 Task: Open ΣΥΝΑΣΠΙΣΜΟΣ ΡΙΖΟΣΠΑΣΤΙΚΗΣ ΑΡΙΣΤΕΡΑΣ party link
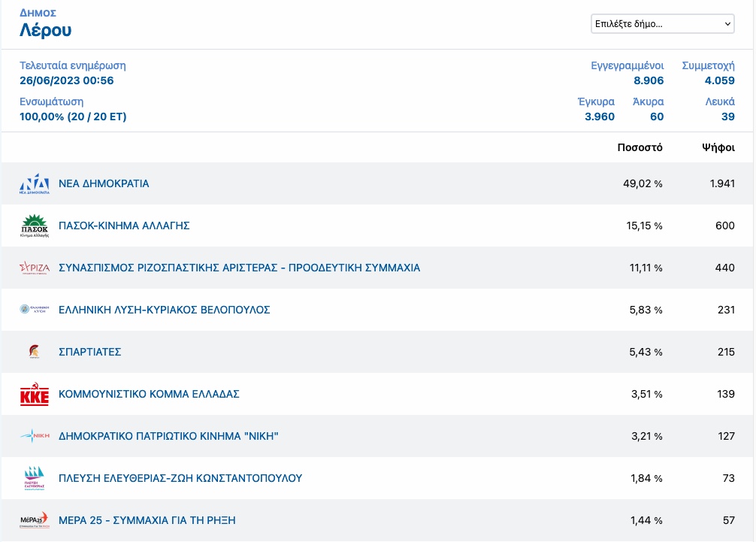tap(239, 268)
